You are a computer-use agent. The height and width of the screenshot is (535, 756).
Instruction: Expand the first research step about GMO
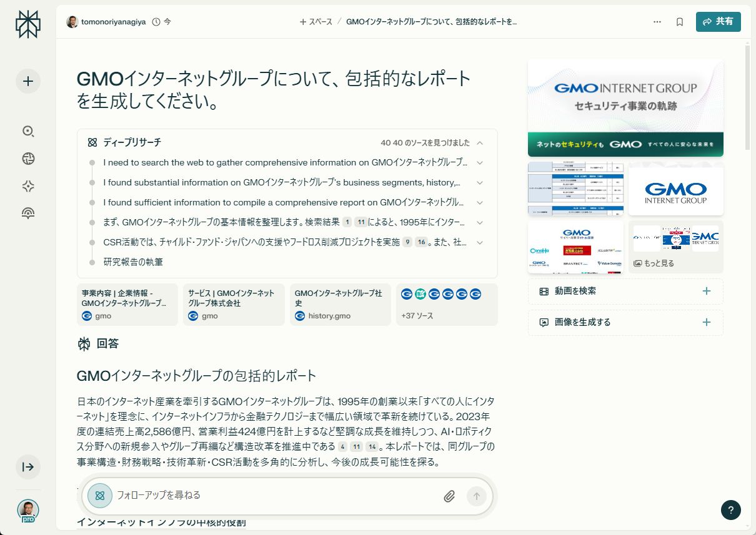[480, 162]
